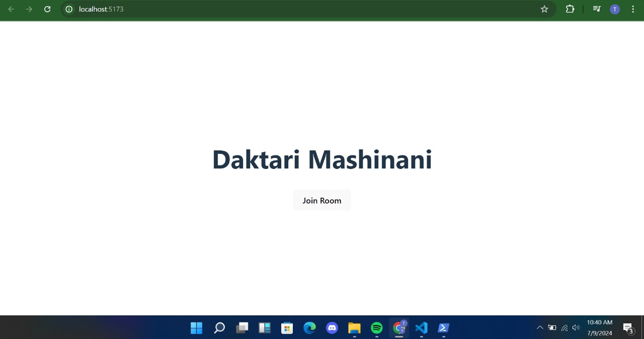This screenshot has height=339, width=644.
Task: Launch Spotify from the taskbar
Action: pyautogui.click(x=376, y=328)
